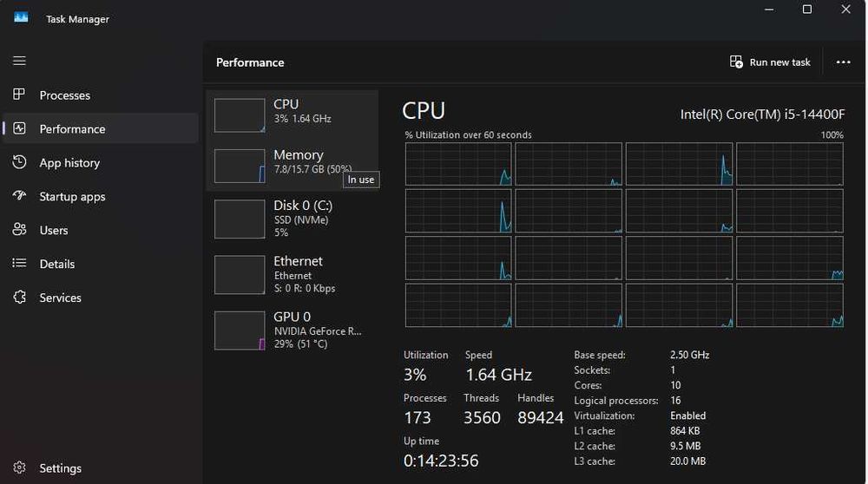This screenshot has height=484, width=868.
Task: Click the Performance sidebar icon
Action: pyautogui.click(x=20, y=128)
